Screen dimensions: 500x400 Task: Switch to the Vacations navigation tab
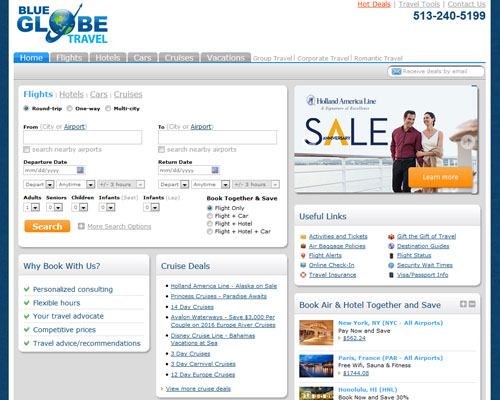226,58
